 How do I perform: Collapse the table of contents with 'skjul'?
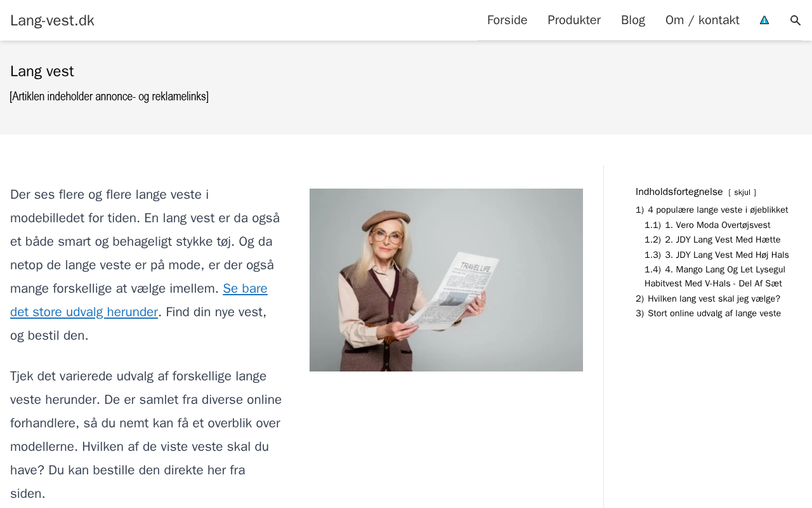click(742, 192)
